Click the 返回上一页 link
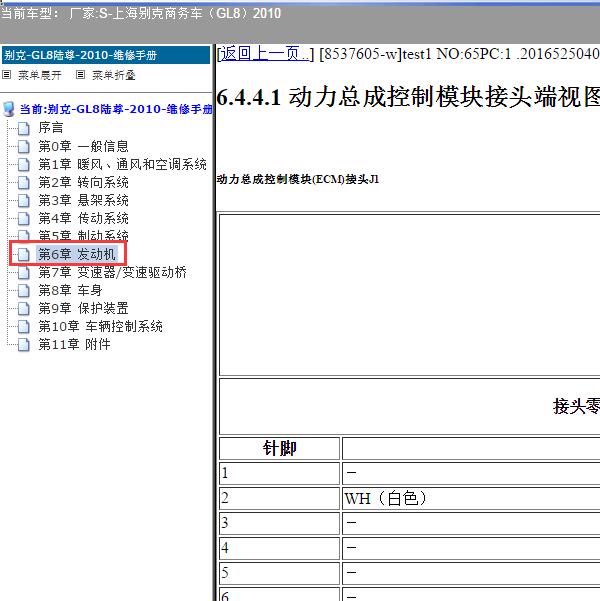The height and width of the screenshot is (601, 600). [x=264, y=54]
